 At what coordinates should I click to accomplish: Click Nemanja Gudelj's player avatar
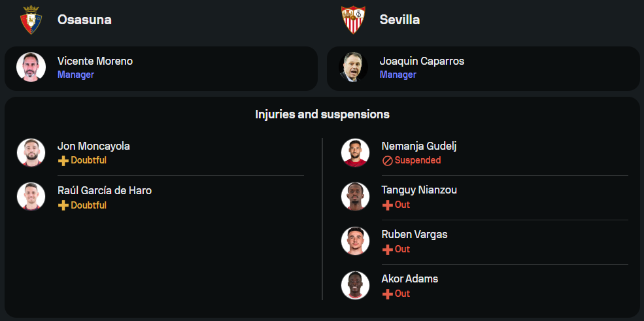[355, 152]
